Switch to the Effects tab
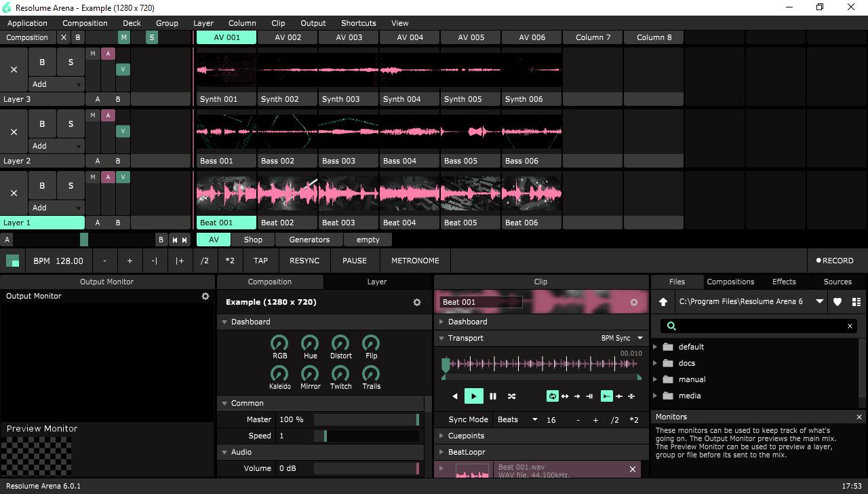 [x=784, y=282]
